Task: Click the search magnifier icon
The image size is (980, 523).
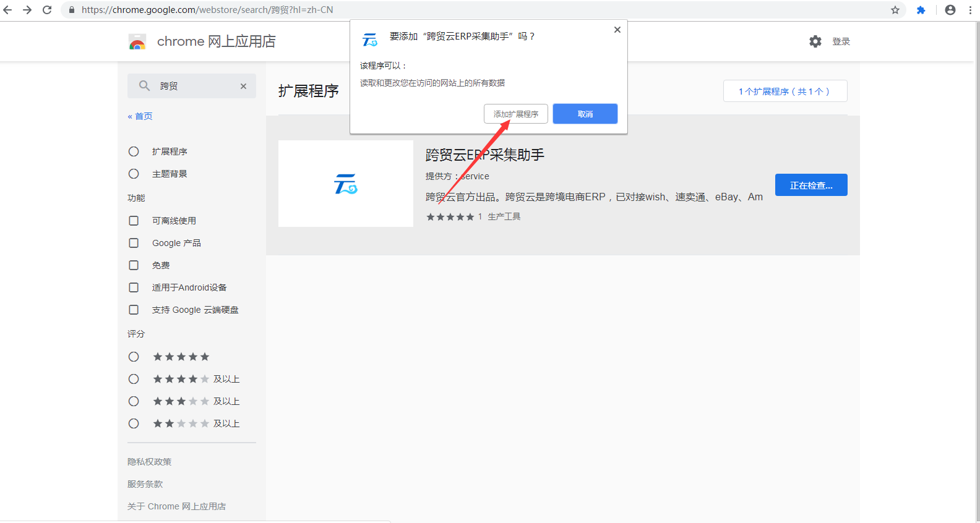Action: click(x=144, y=86)
